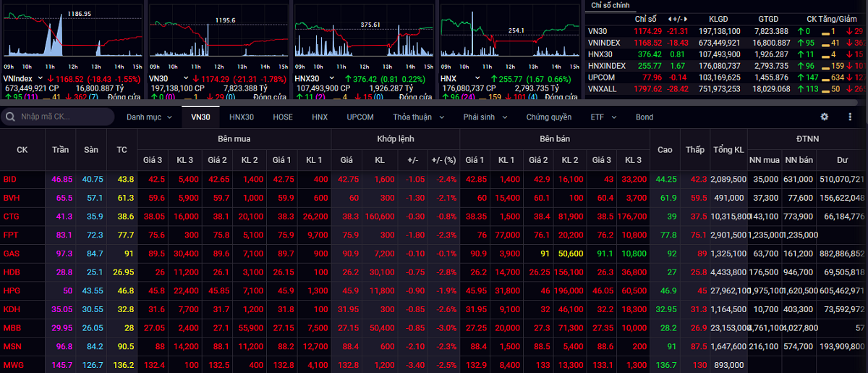This screenshot has height=373, width=868.
Task: Open the settings gear icon
Action: point(824,117)
